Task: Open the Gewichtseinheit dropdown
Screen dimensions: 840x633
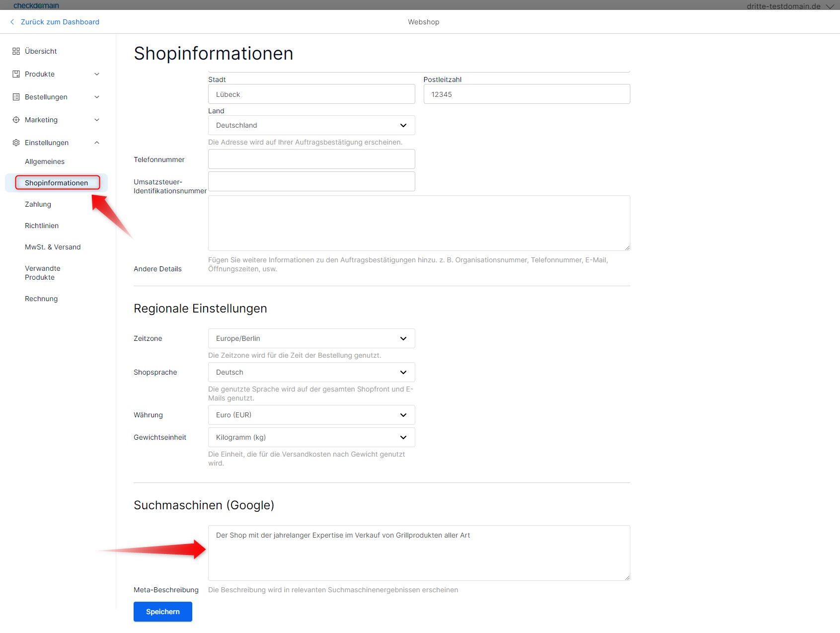Action: [311, 437]
